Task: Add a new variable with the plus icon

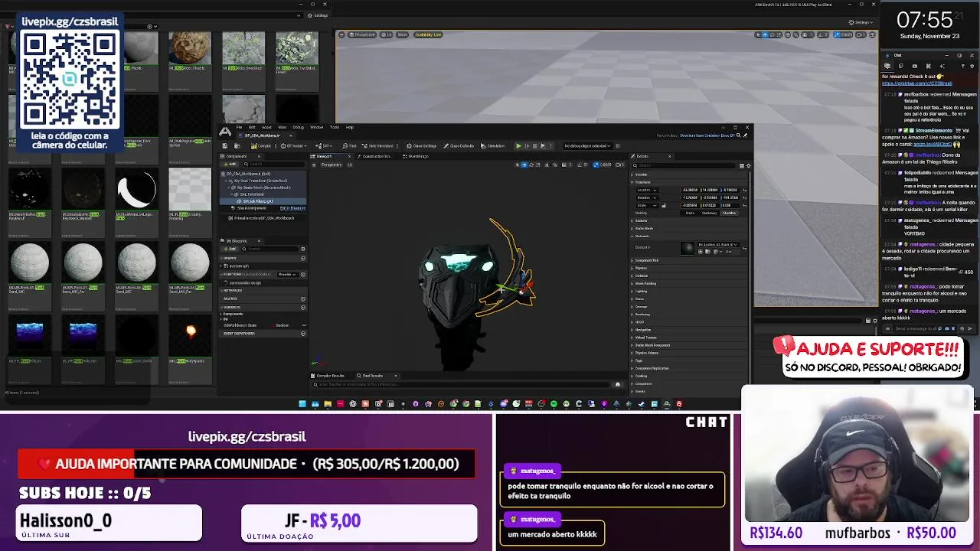Action: (303, 307)
